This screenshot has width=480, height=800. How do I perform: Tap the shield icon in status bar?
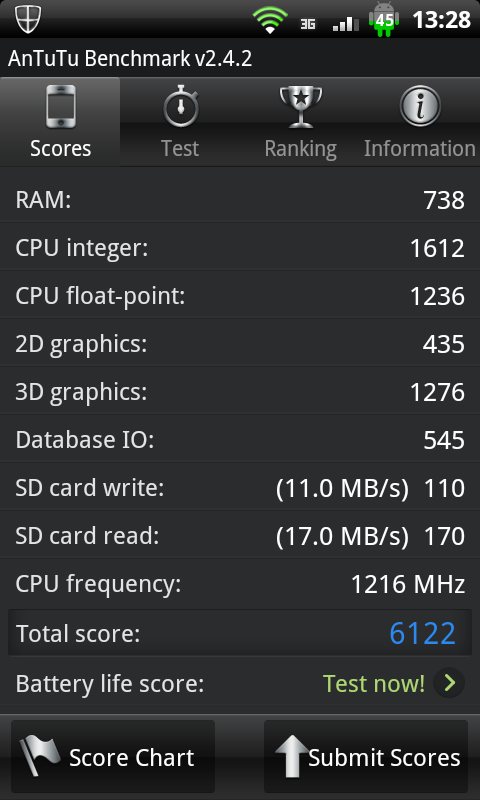click(28, 19)
